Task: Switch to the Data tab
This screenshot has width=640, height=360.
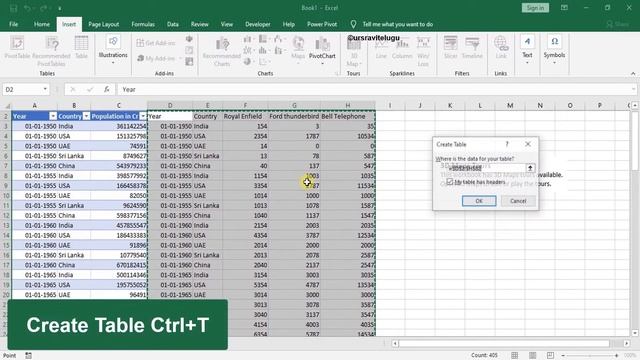Action: [173, 24]
